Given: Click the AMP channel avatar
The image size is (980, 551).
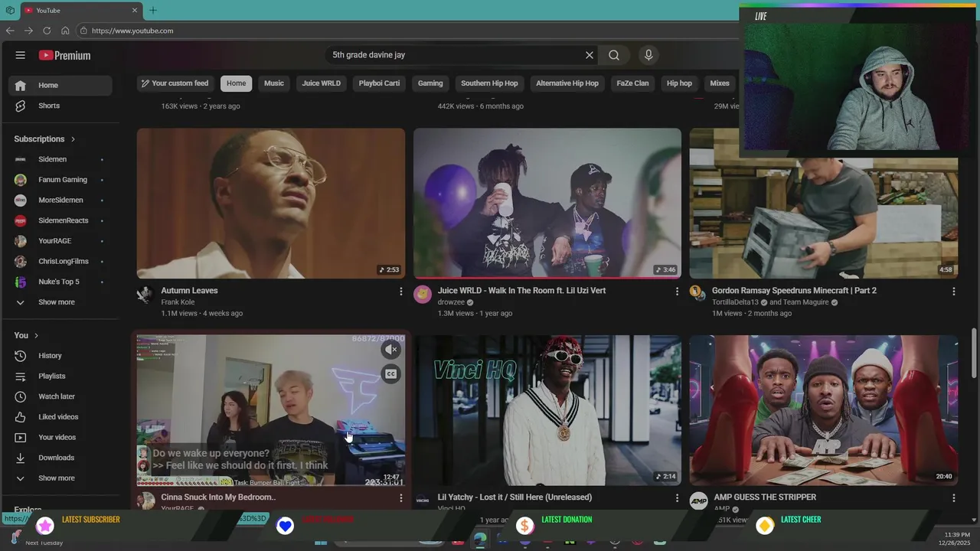Looking at the screenshot, I should 698,501.
